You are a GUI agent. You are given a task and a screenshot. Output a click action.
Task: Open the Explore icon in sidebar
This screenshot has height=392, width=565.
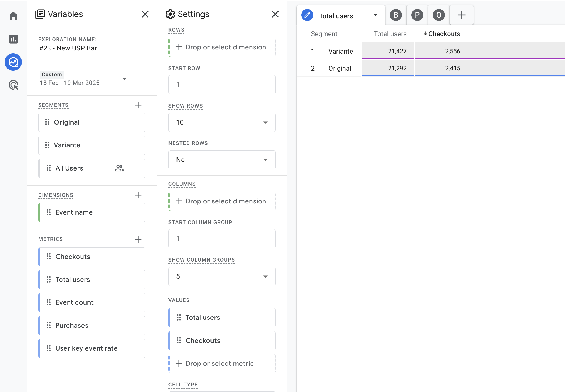click(13, 62)
